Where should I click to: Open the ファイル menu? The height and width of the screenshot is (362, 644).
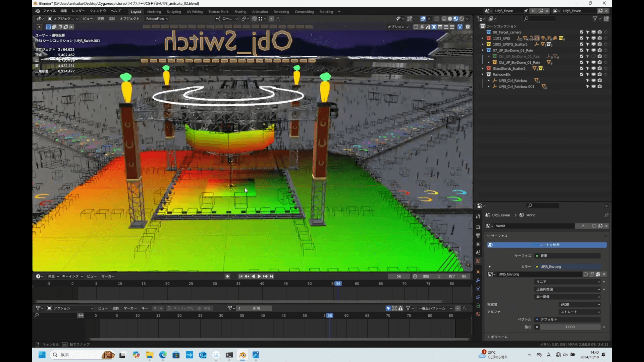(x=49, y=11)
